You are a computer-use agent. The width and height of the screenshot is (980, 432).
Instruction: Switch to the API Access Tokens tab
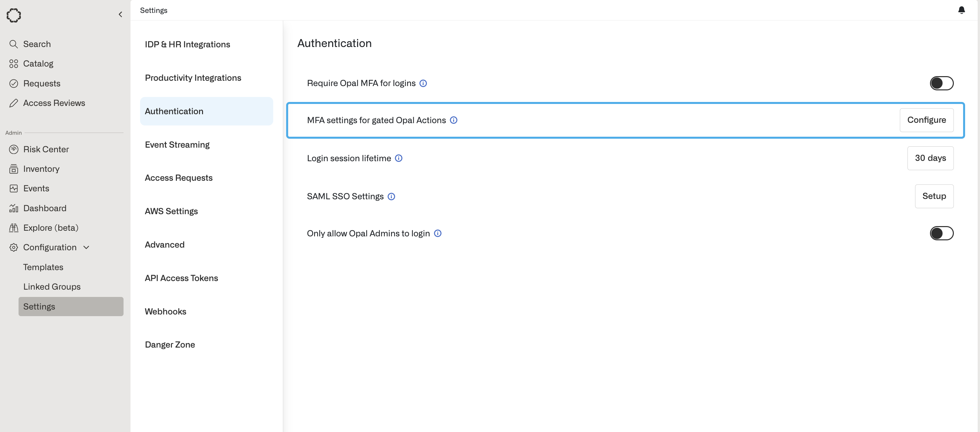[x=181, y=278]
